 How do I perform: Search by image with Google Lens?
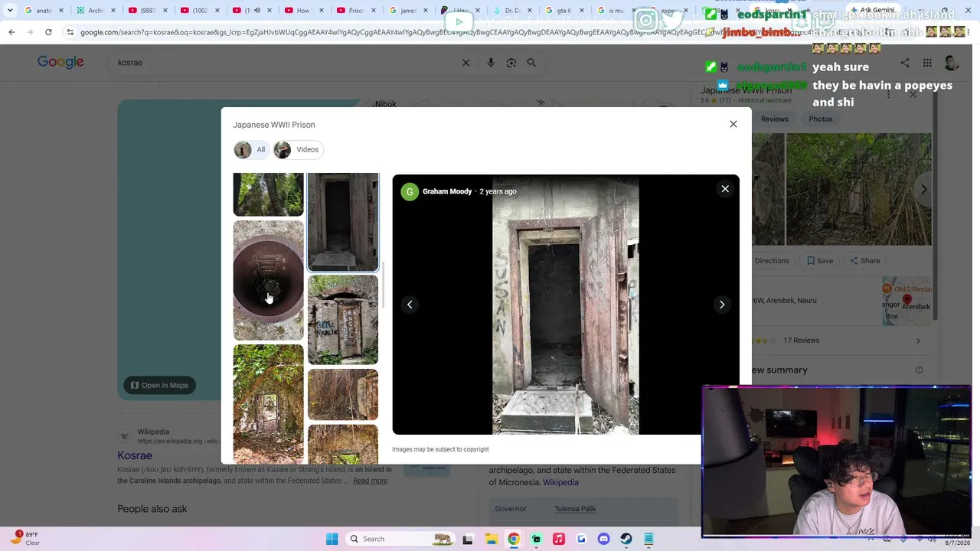511,63
